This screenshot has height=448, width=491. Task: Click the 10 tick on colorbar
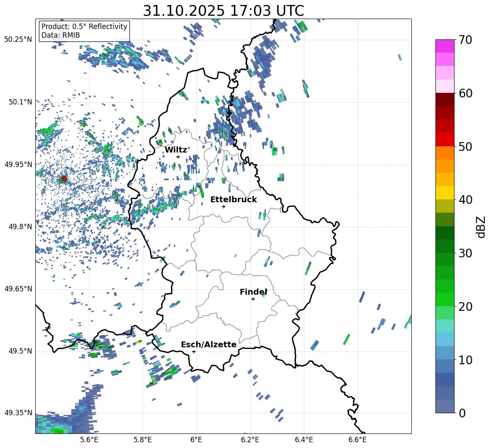pyautogui.click(x=465, y=360)
